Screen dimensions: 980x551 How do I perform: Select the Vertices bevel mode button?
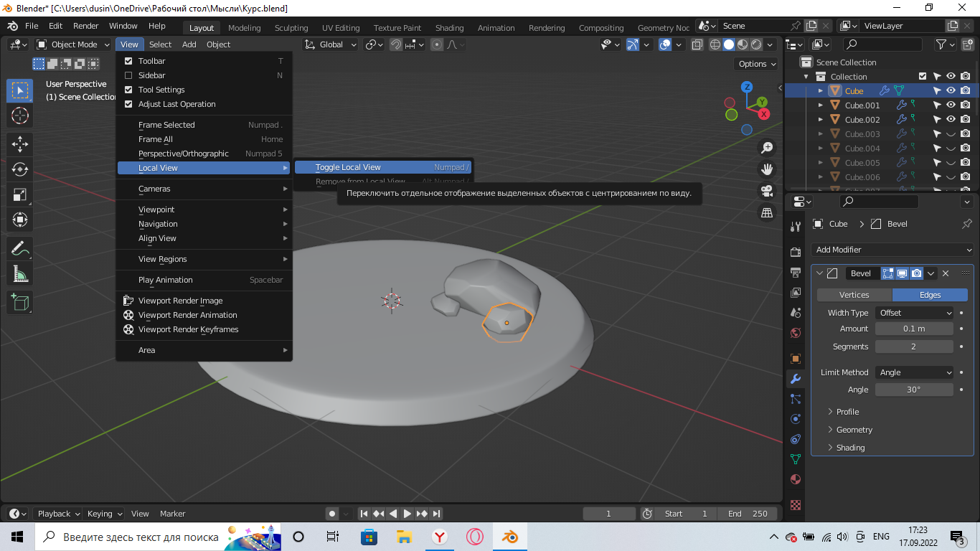(854, 295)
